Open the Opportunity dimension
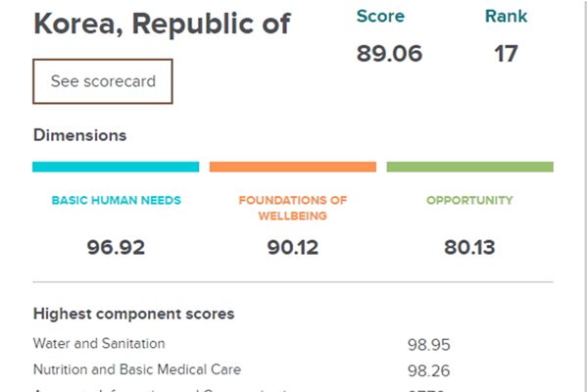Viewport: 588px width, 392px height. pyautogui.click(x=469, y=201)
